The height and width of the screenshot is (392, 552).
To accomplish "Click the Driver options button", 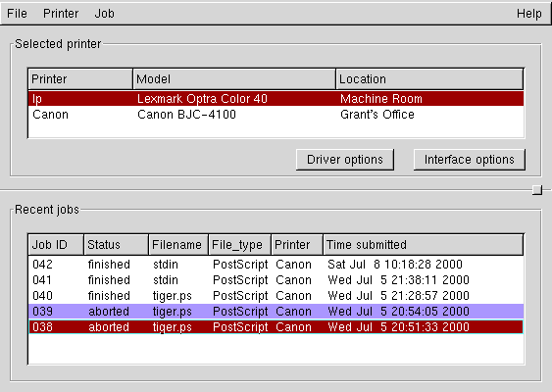I will click(x=345, y=160).
